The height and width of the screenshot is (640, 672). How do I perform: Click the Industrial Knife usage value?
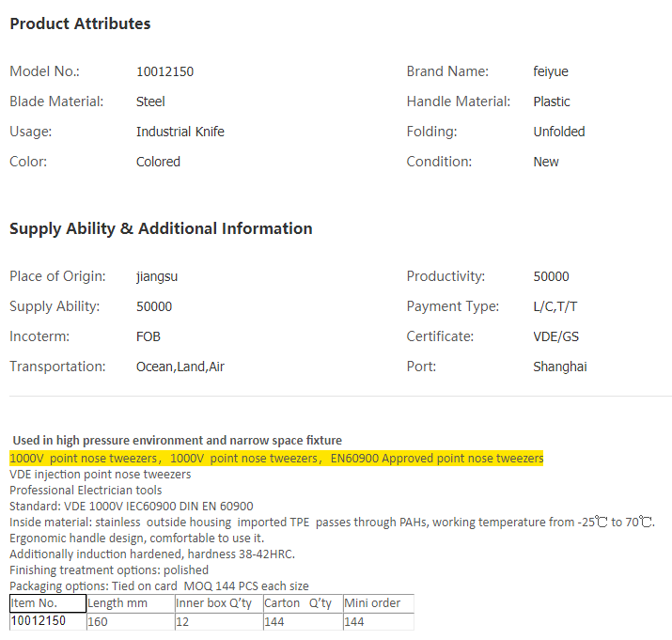(180, 132)
